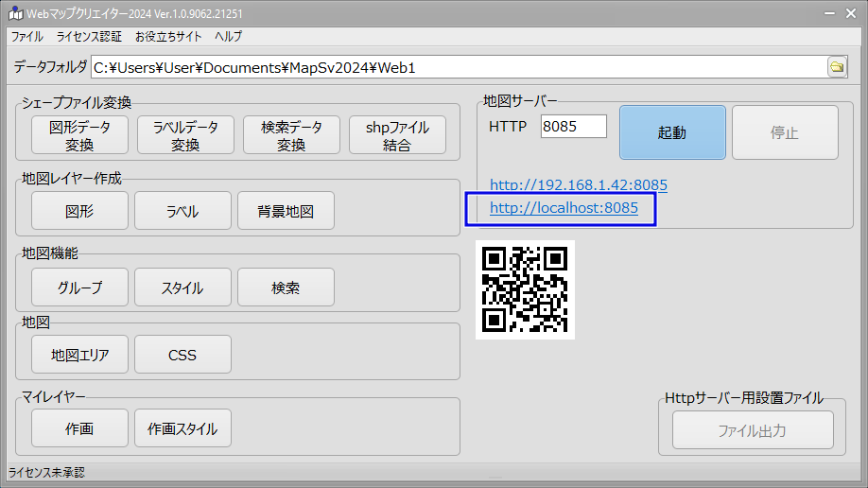
Task: Open the ライセンス認証 menu
Action: click(89, 37)
